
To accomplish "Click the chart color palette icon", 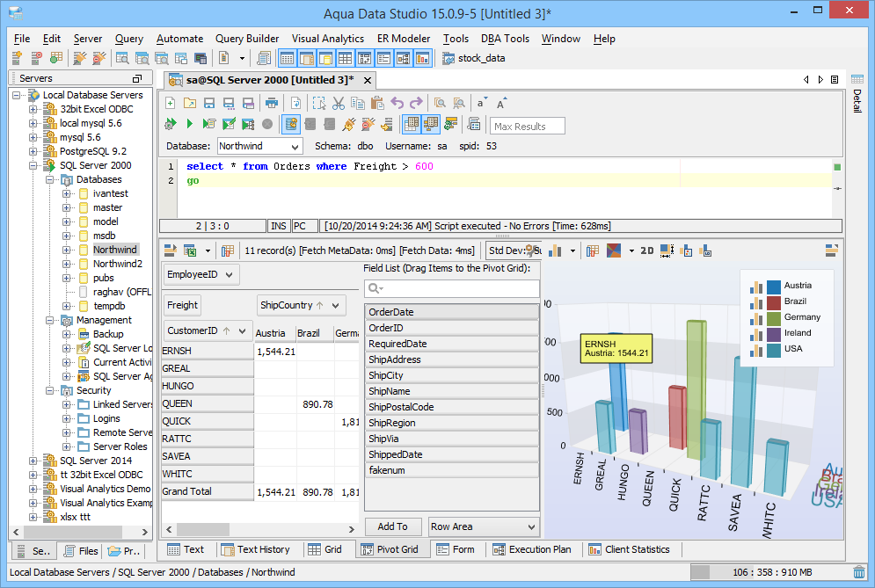I will (x=614, y=251).
